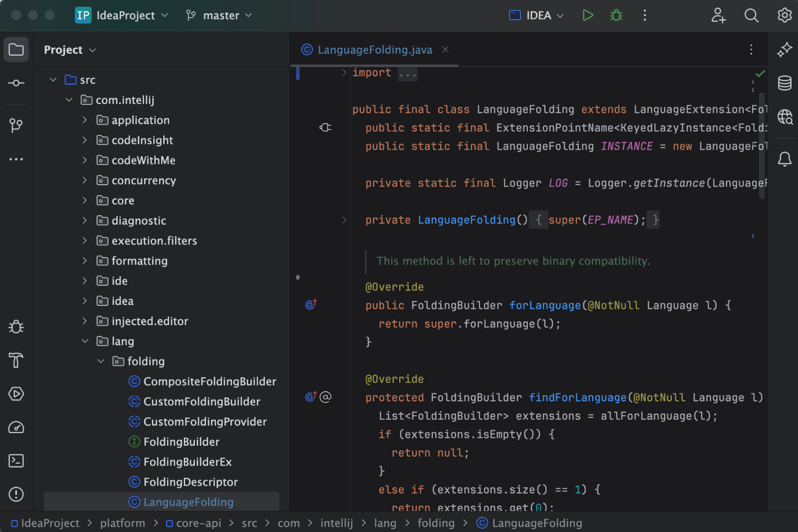Click core-api in the breadcrumb bar
Screen dimensions: 798x532
[198, 523]
